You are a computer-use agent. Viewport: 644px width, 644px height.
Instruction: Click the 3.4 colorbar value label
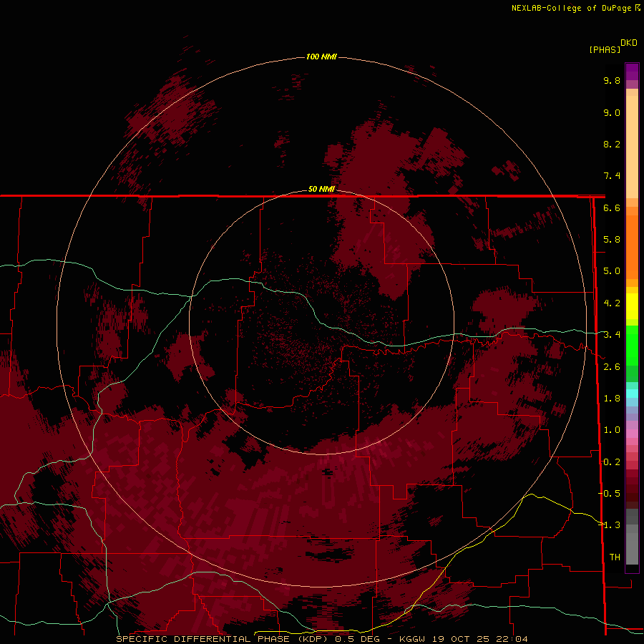(x=612, y=335)
